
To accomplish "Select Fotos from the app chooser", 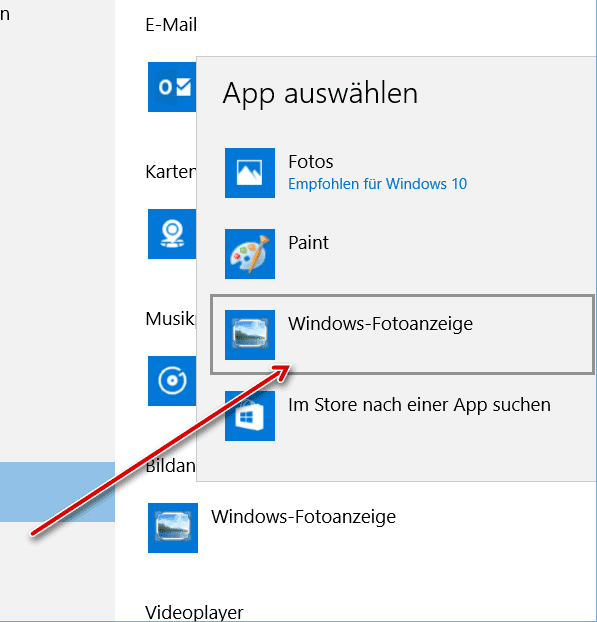I will (402, 173).
